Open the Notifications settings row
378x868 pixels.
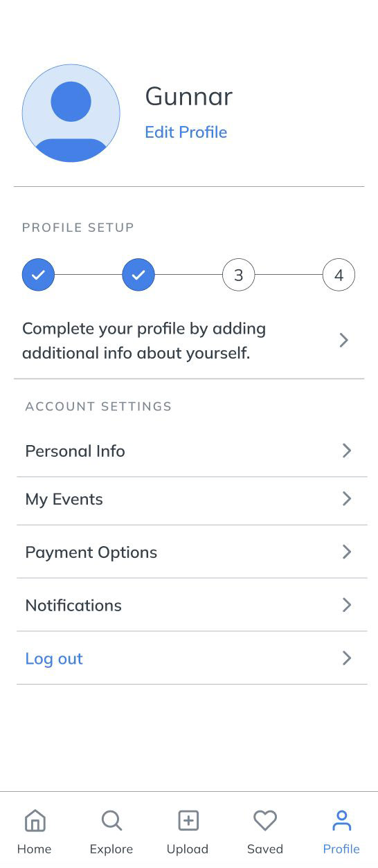coord(192,605)
